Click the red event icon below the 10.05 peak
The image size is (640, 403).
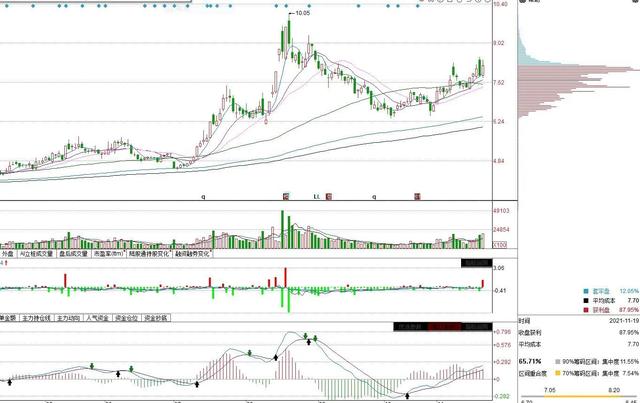click(x=286, y=197)
